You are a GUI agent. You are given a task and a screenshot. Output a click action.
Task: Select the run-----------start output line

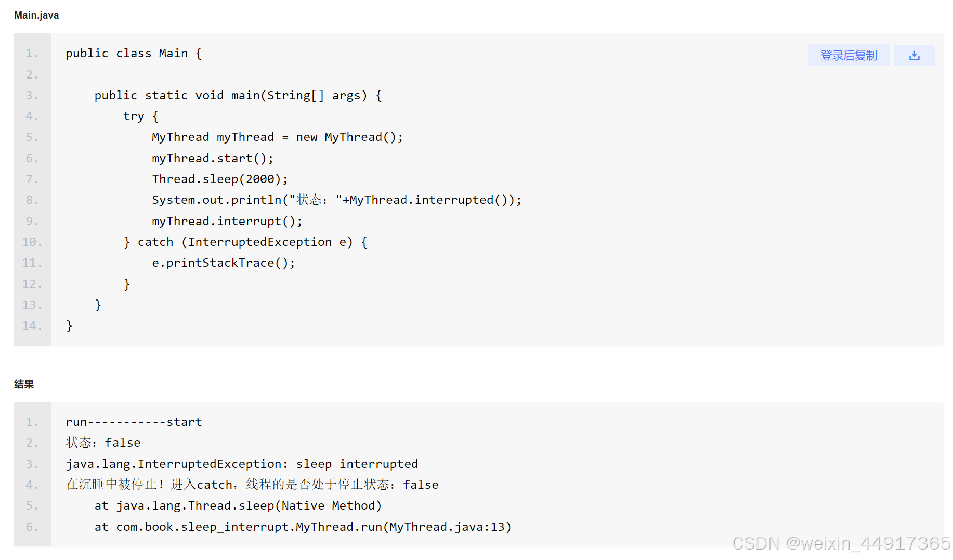pyautogui.click(x=133, y=422)
